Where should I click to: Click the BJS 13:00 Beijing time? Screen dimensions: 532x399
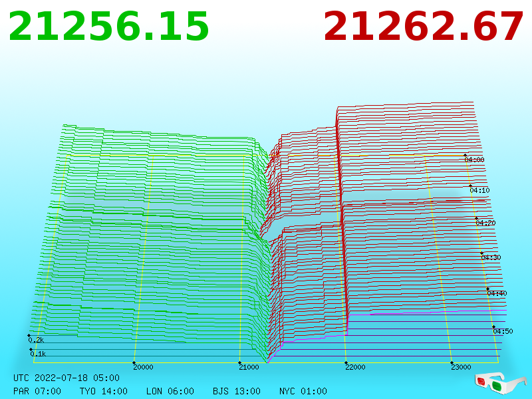(x=237, y=391)
